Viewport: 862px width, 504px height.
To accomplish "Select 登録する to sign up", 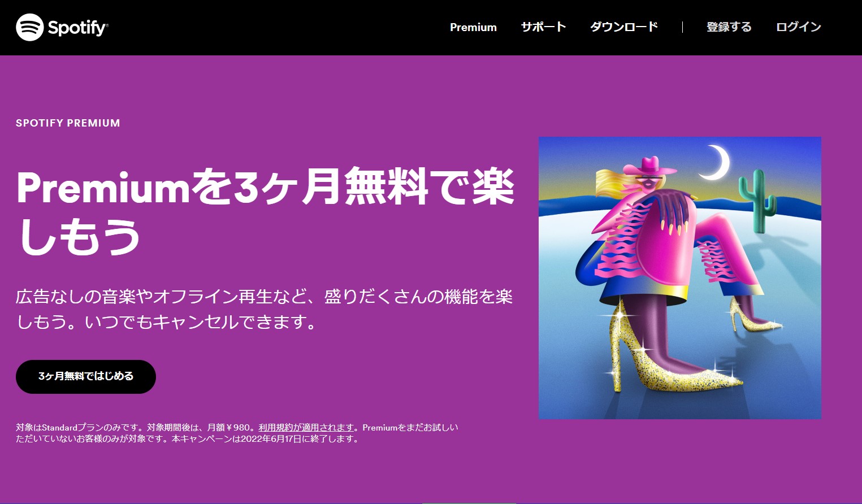I will pos(729,27).
